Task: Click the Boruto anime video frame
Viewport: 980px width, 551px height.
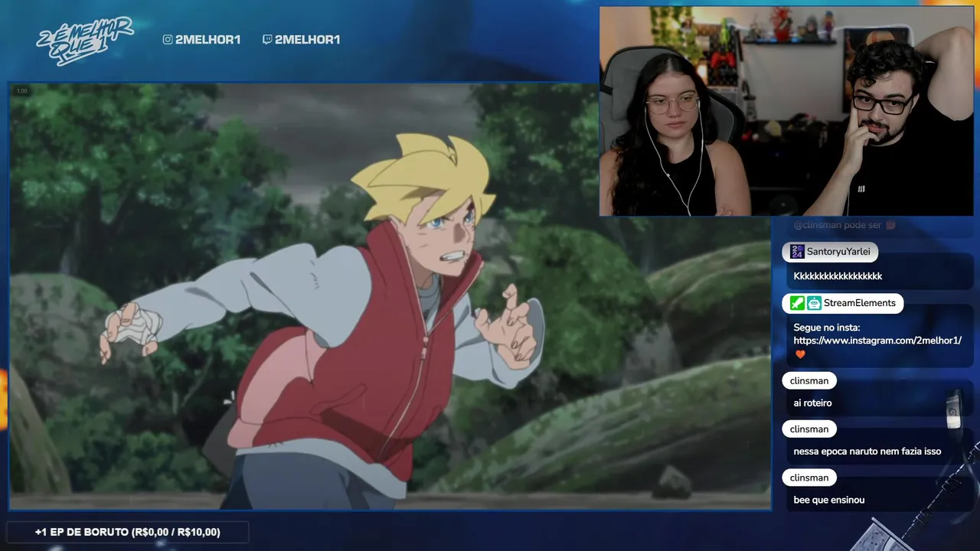Action: tap(390, 296)
